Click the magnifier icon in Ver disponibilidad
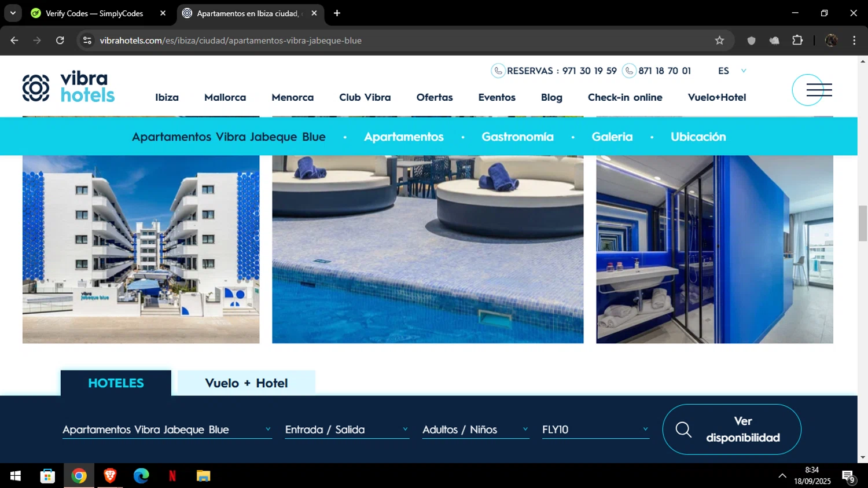The image size is (868, 488). [683, 430]
